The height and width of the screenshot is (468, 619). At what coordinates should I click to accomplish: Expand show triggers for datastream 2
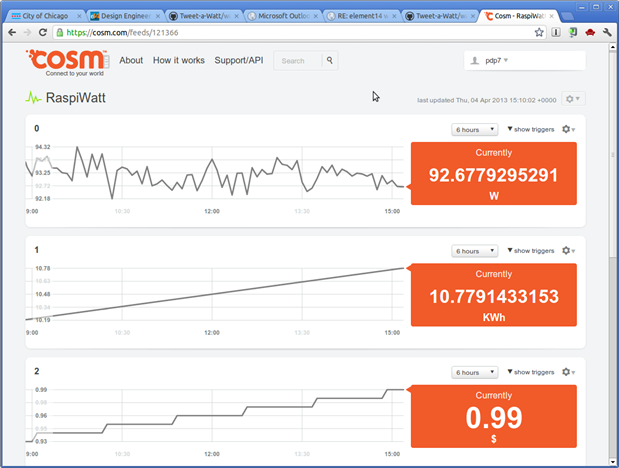[531, 372]
